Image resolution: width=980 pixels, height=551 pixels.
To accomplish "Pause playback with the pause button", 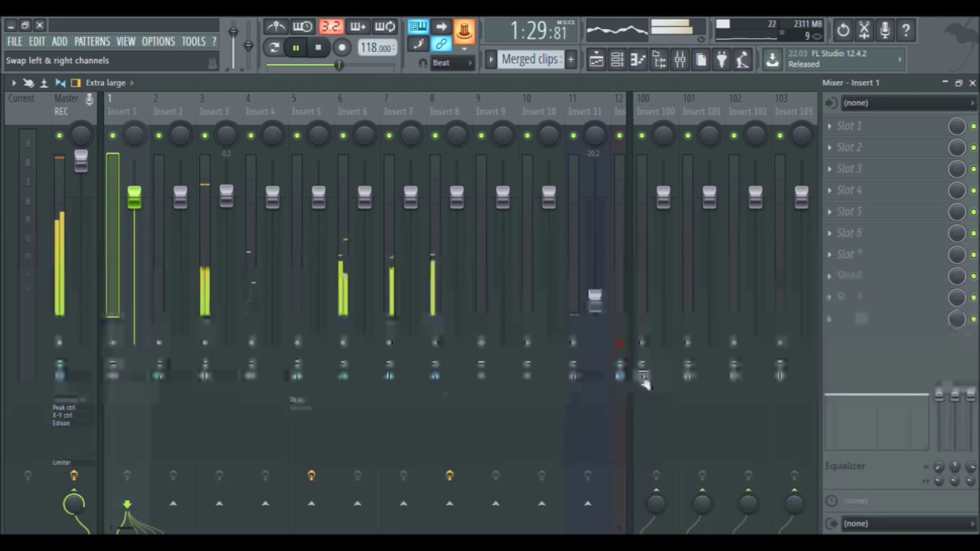I will click(296, 47).
